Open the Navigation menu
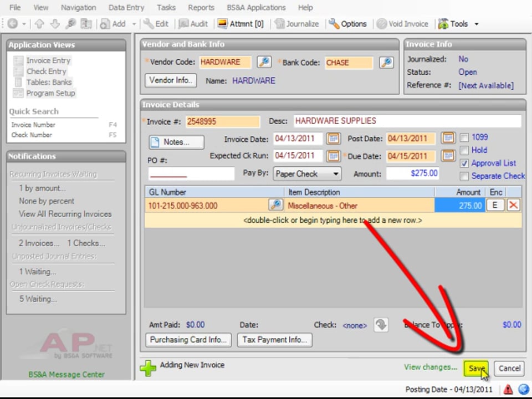This screenshot has width=532, height=399. 78,7
